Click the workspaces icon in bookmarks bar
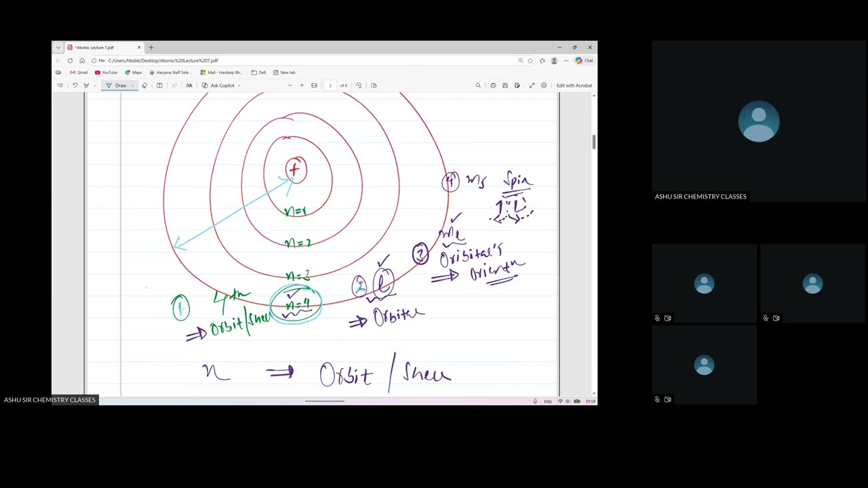The image size is (868, 488). [58, 73]
